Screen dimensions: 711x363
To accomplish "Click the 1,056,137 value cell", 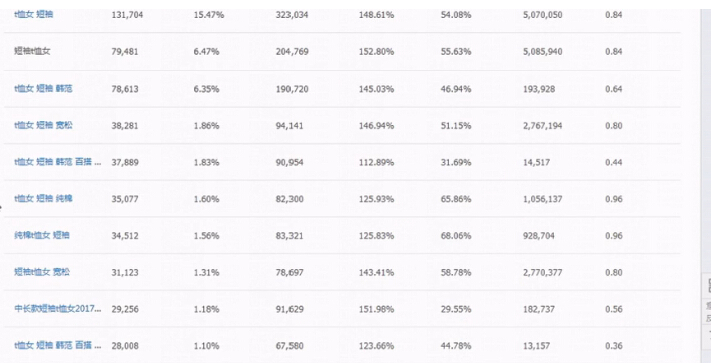I will coord(542,199).
